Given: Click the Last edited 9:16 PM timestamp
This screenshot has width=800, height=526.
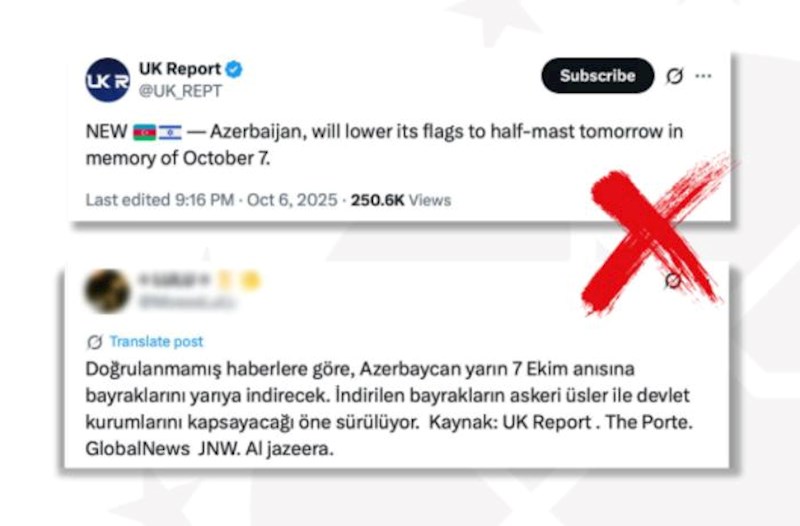Looking at the screenshot, I should point(160,200).
